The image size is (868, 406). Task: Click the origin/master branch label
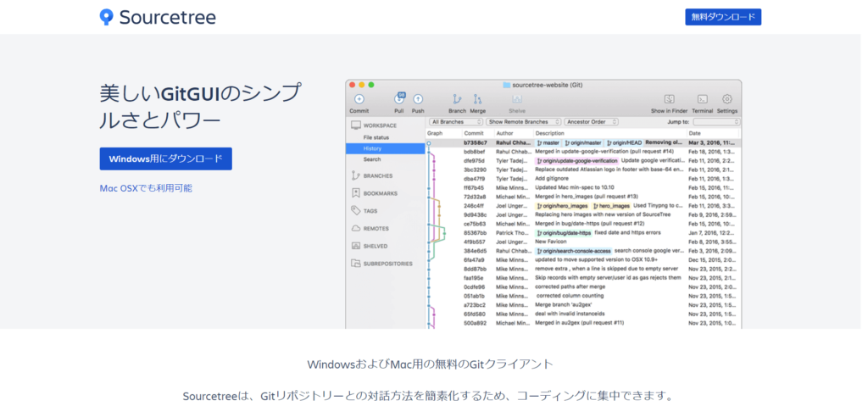point(583,142)
